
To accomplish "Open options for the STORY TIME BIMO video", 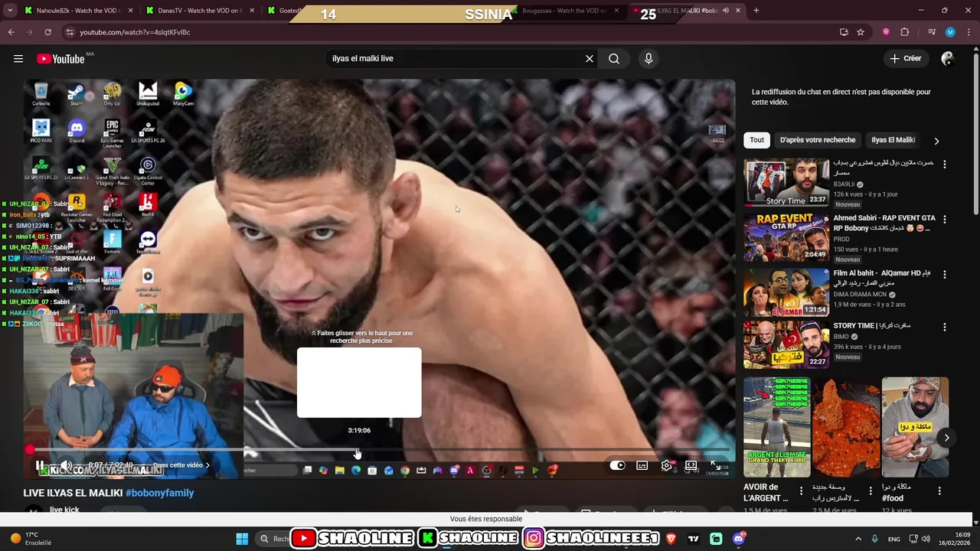I will click(944, 327).
